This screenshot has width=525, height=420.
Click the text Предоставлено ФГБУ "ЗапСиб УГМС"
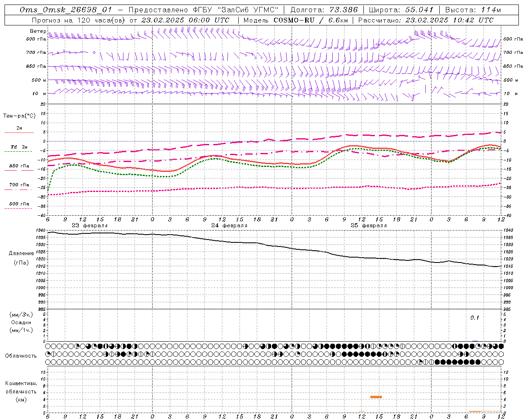click(203, 10)
